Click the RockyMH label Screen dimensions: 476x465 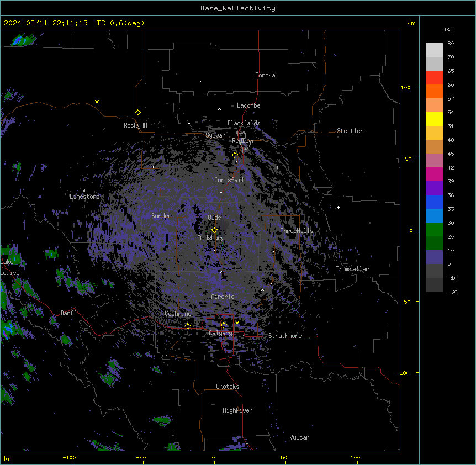click(135, 125)
